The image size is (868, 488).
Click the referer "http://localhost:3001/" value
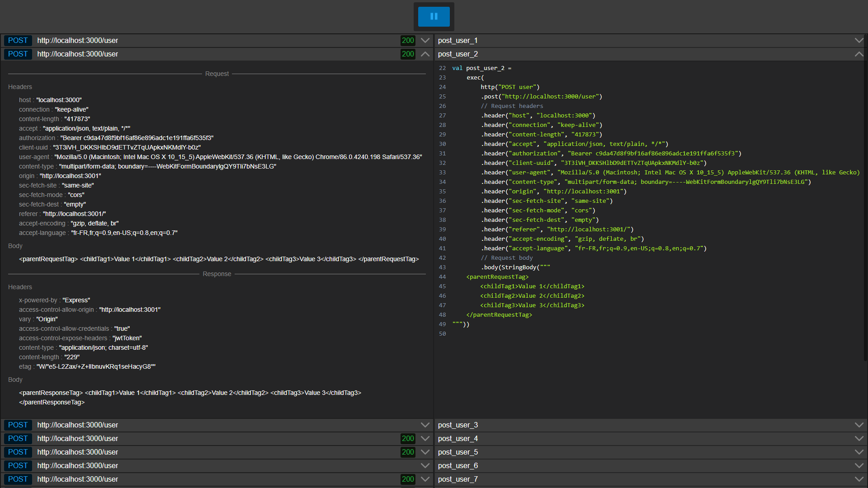pos(75,214)
